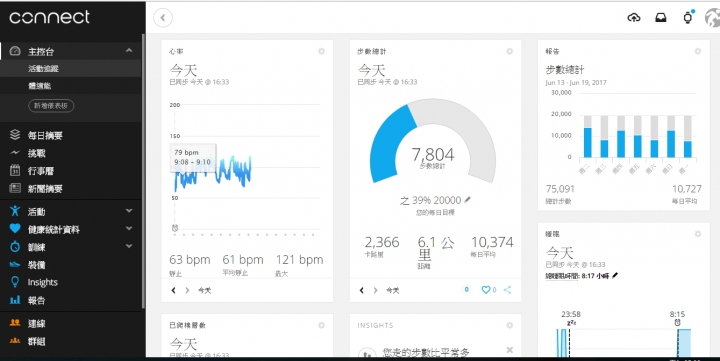Viewport: 720px width, 361px height.
Task: Open 挑戰 in sidebar
Action: pyautogui.click(x=37, y=153)
